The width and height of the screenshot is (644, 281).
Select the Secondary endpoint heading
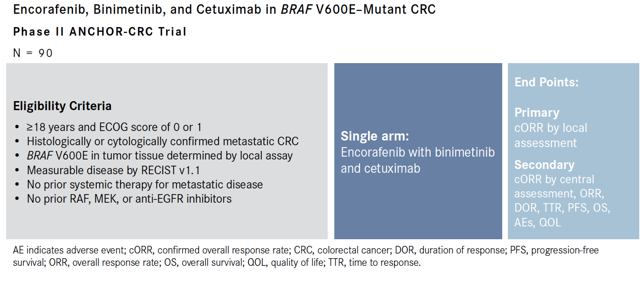tap(544, 165)
